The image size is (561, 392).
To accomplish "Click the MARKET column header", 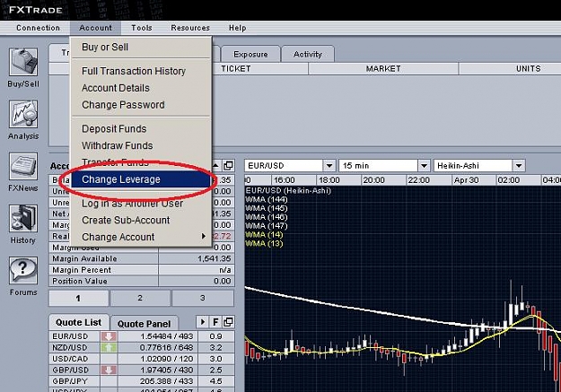I will [x=383, y=69].
